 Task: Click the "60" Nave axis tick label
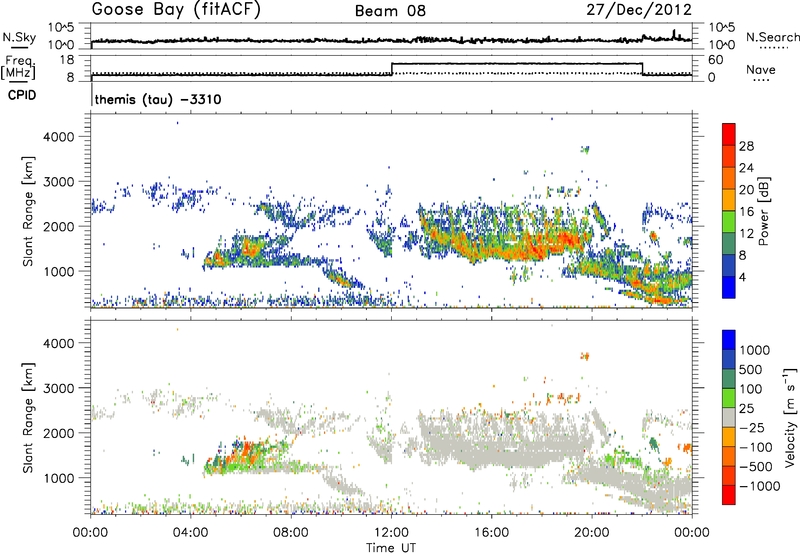[716, 60]
